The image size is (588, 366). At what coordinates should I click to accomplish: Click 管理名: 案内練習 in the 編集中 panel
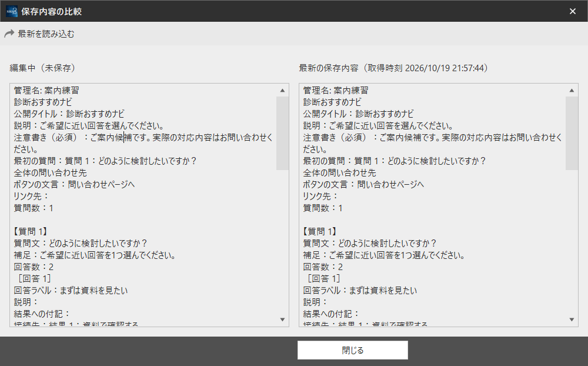[46, 91]
